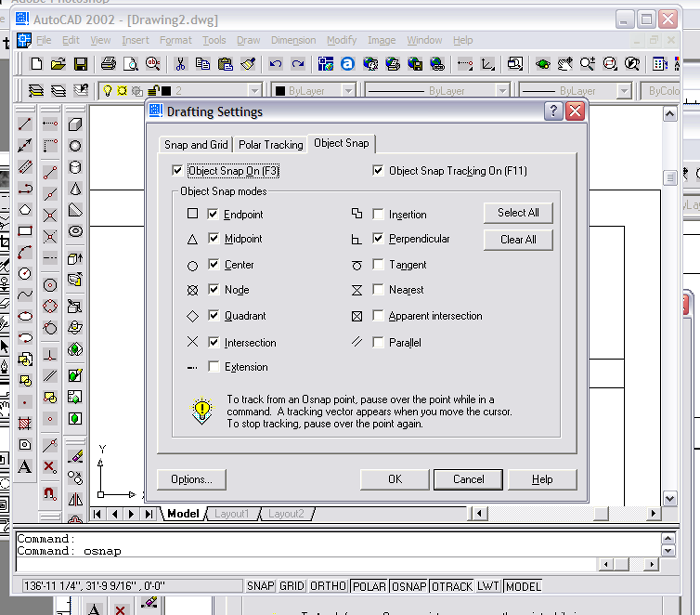This screenshot has width=700, height=615.
Task: Click the Drafting Settings question mark help button
Action: (554, 111)
